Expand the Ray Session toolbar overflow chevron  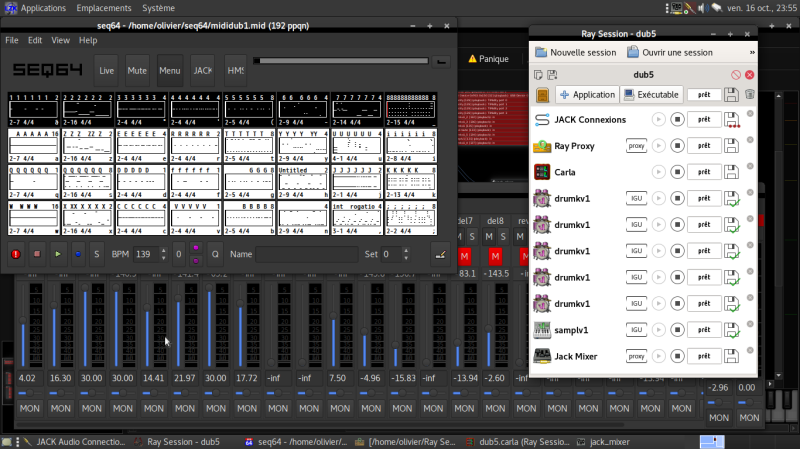click(751, 52)
